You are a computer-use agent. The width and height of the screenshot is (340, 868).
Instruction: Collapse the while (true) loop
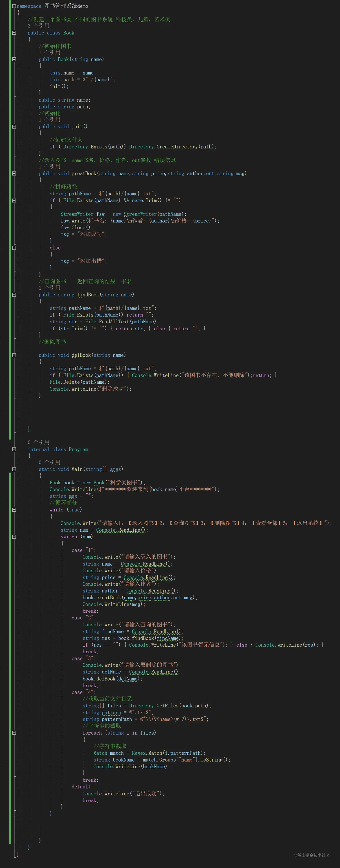14,510
